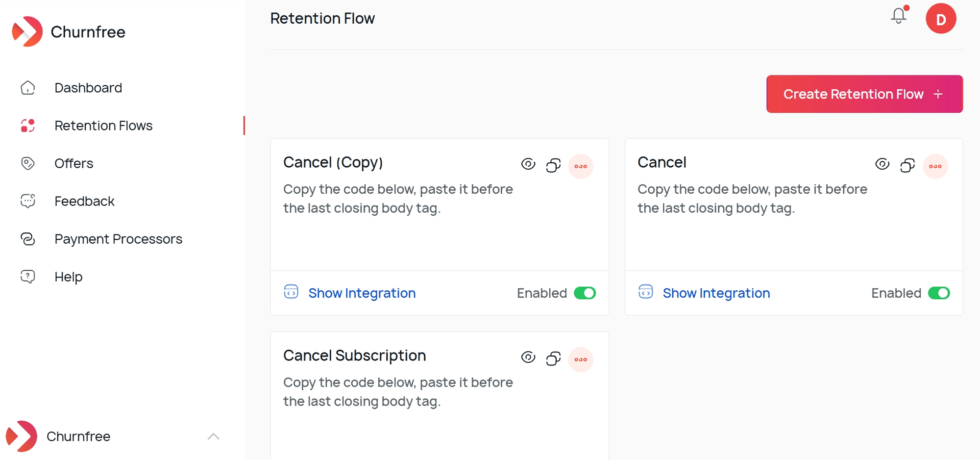The height and width of the screenshot is (460, 980).
Task: Preview the Cancel (Copy) flow via eye icon
Action: coord(528,164)
